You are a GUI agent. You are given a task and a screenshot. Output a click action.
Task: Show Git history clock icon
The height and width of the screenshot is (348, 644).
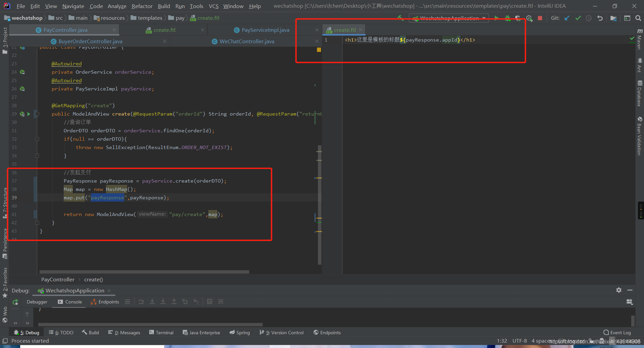pyautogui.click(x=589, y=18)
